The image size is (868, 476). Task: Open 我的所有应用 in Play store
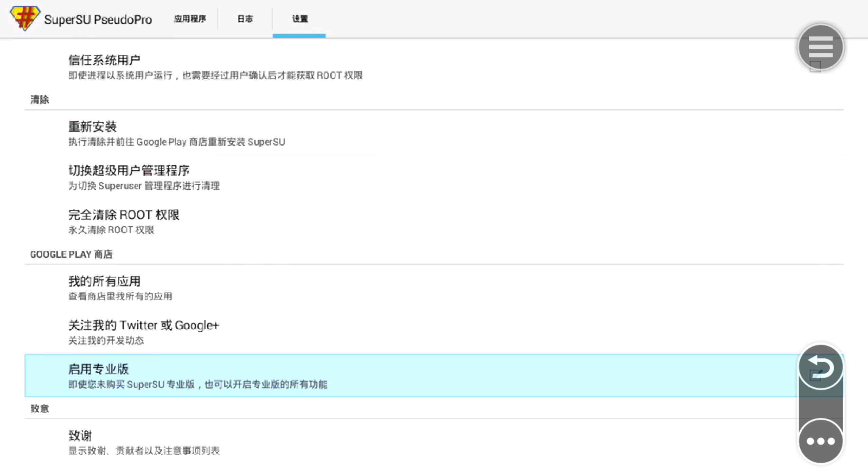coord(434,288)
